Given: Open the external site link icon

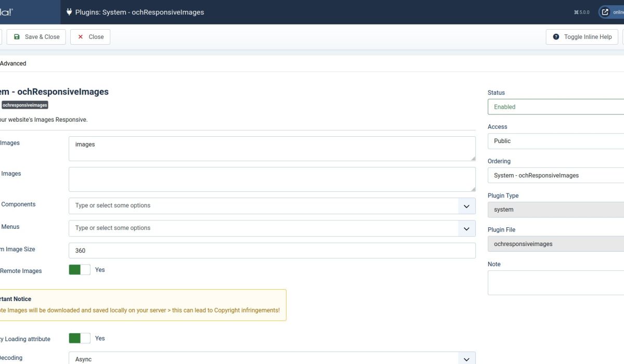Looking at the screenshot, I should tap(605, 12).
